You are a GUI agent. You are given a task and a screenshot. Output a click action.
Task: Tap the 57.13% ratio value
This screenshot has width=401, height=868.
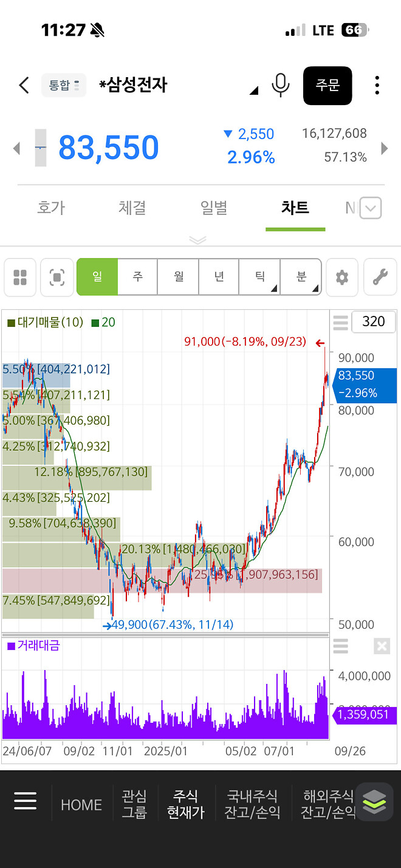coord(345,157)
